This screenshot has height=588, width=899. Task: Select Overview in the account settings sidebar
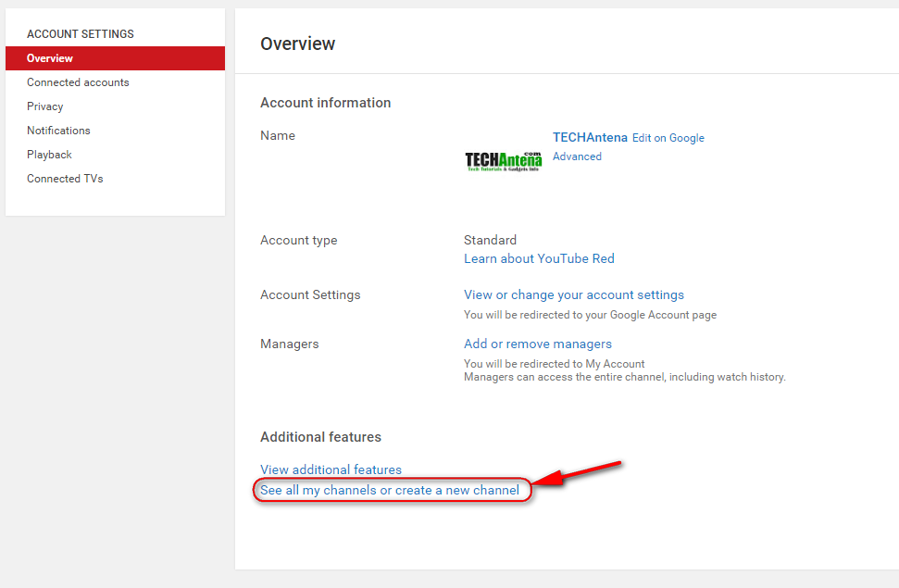[50, 58]
